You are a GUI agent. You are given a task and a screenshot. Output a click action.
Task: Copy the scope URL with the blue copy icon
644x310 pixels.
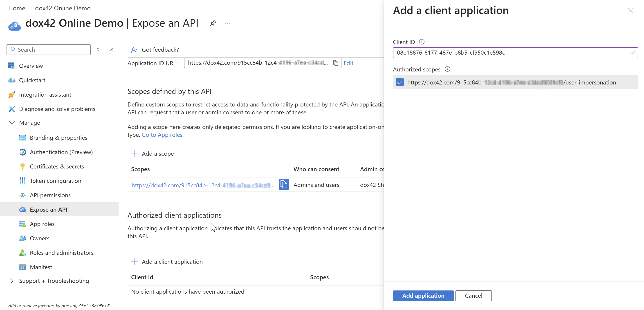click(x=284, y=184)
